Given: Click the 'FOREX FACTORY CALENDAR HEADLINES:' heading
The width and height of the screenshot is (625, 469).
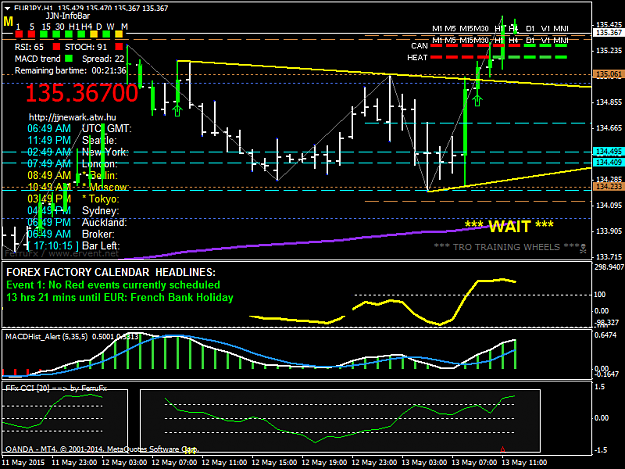Looking at the screenshot, I should (111, 272).
